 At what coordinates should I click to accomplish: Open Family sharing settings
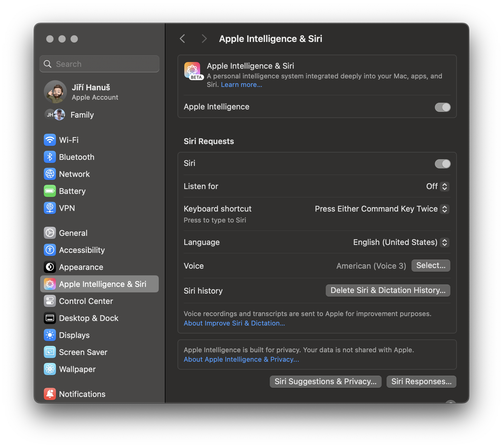point(99,115)
